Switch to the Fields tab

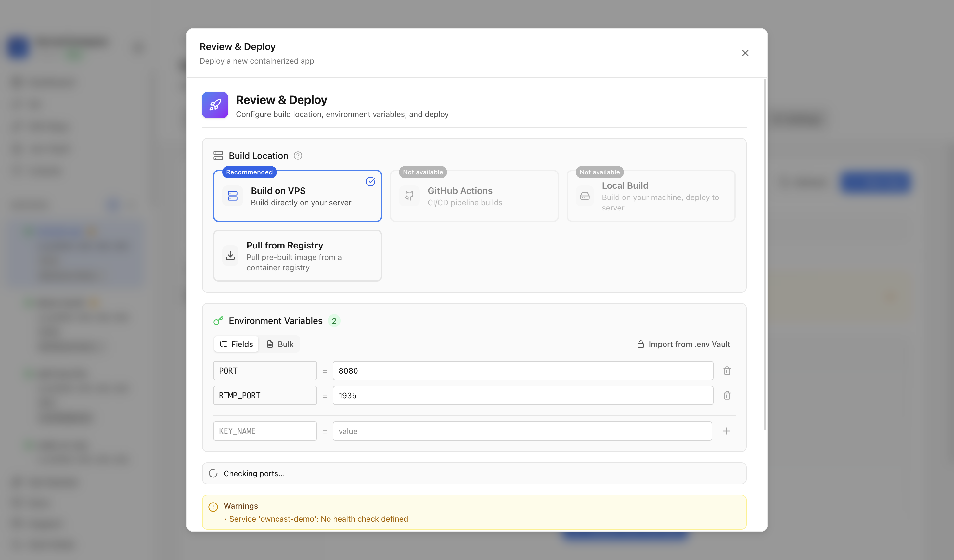point(236,344)
